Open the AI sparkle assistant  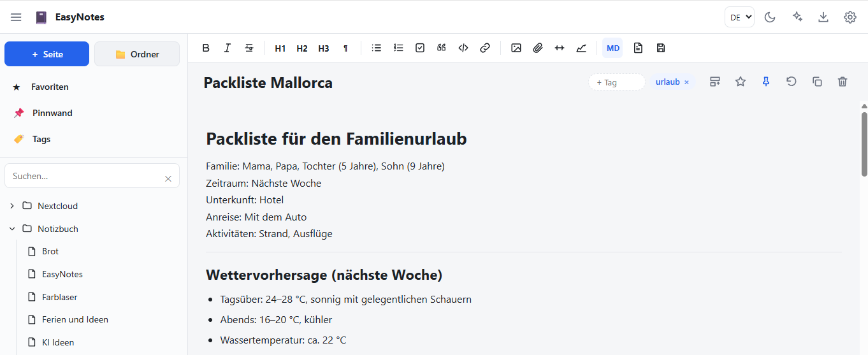tap(797, 17)
